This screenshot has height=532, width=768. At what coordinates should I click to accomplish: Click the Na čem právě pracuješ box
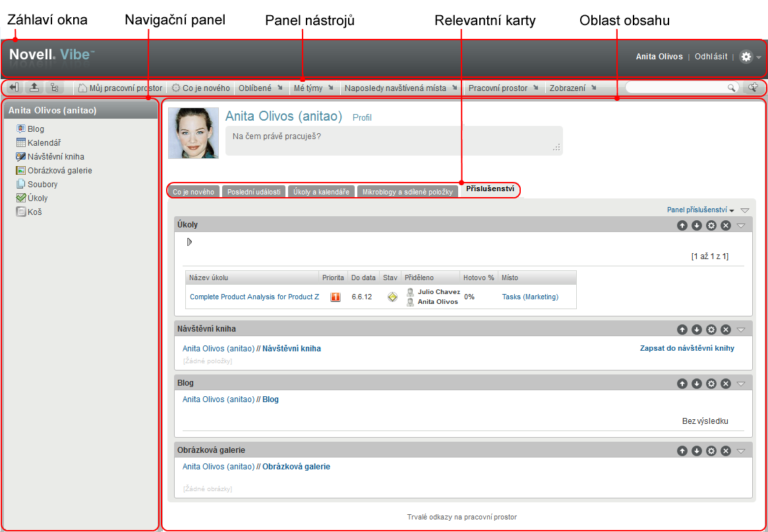394,140
